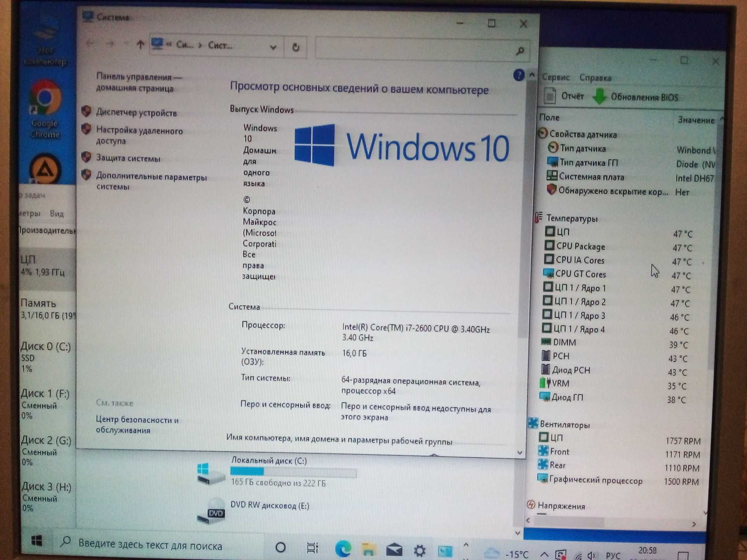Select the DIMM temperature row
747x560 pixels.
point(615,343)
